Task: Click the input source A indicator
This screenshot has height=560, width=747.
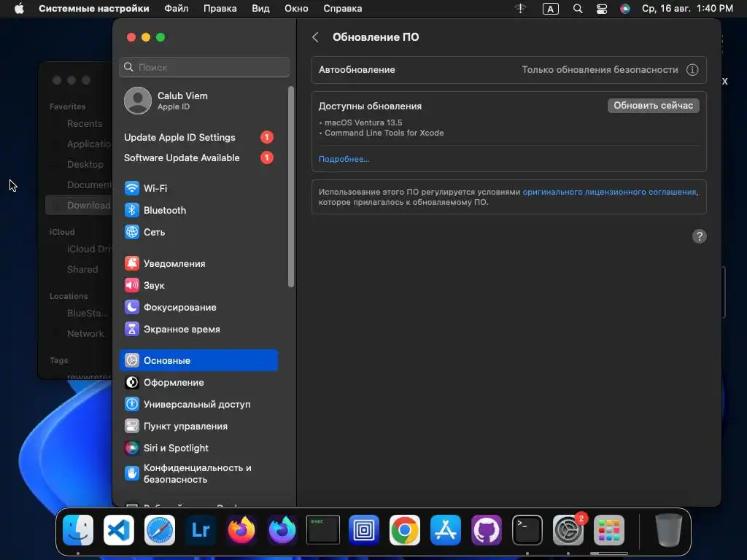Action: 550,9
